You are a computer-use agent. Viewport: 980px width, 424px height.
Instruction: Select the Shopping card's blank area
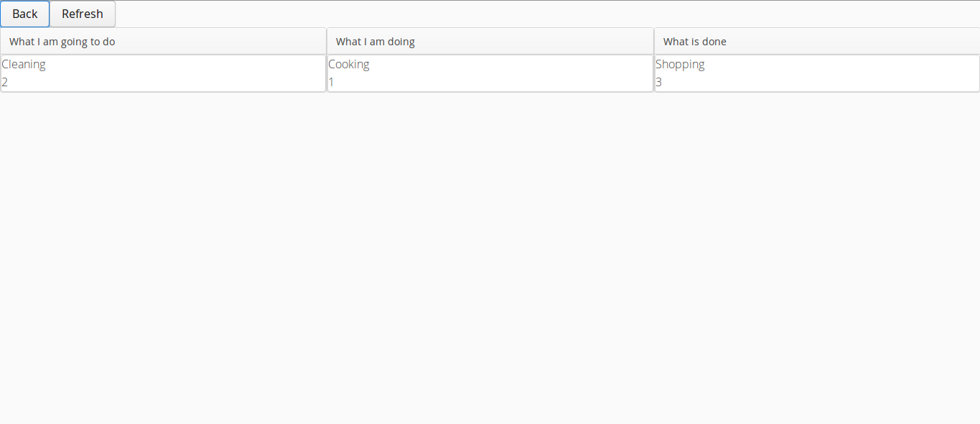click(x=840, y=73)
